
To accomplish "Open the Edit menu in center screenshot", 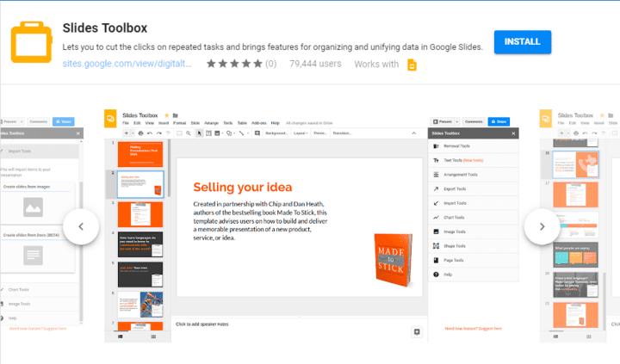I will pos(137,123).
